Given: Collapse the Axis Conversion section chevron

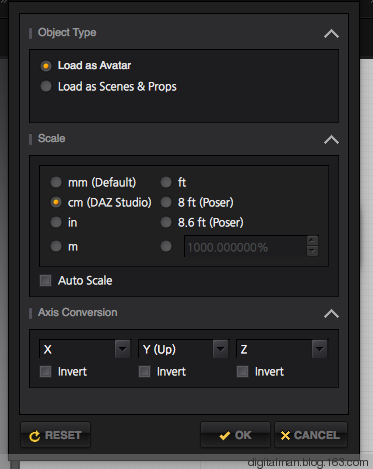Looking at the screenshot, I should pos(331,314).
